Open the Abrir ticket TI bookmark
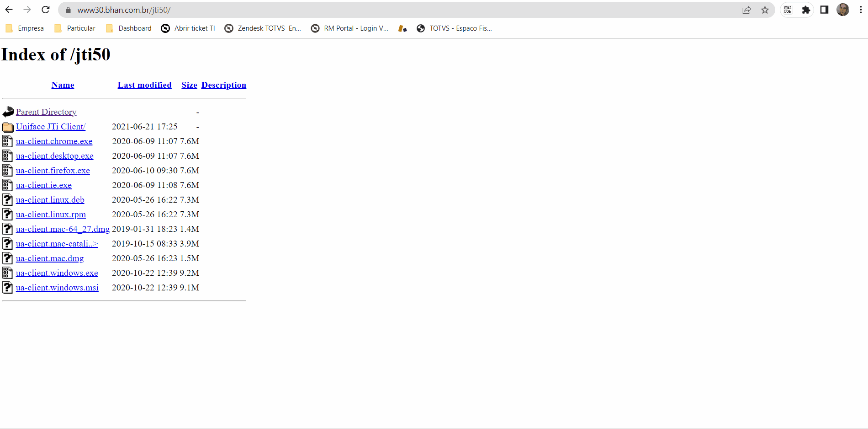The height and width of the screenshot is (429, 868). point(188,28)
